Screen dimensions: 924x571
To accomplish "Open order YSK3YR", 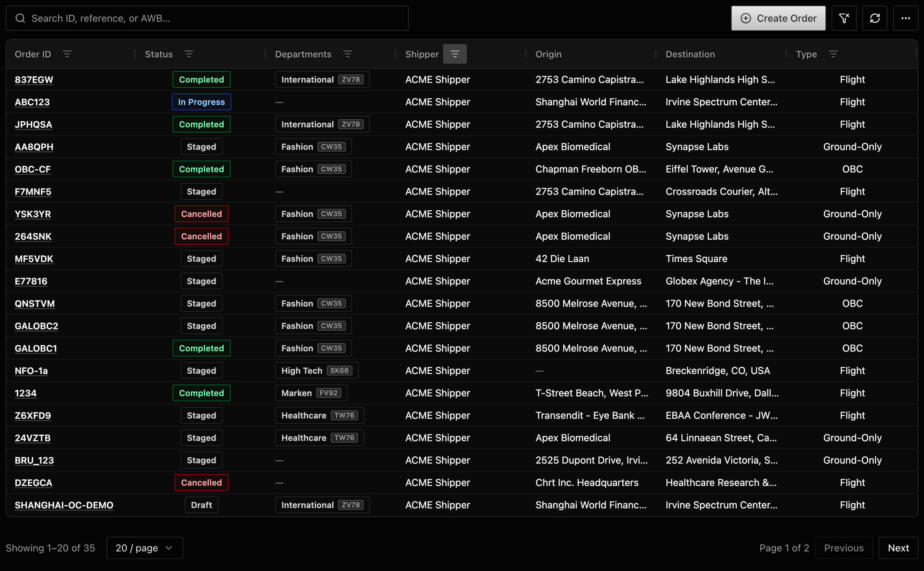I will (x=33, y=214).
